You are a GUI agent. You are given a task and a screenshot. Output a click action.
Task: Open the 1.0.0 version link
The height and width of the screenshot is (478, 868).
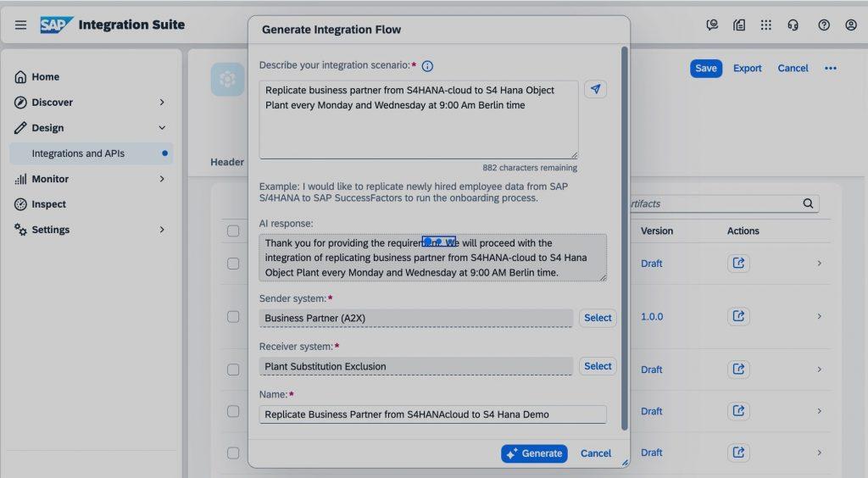coord(652,316)
